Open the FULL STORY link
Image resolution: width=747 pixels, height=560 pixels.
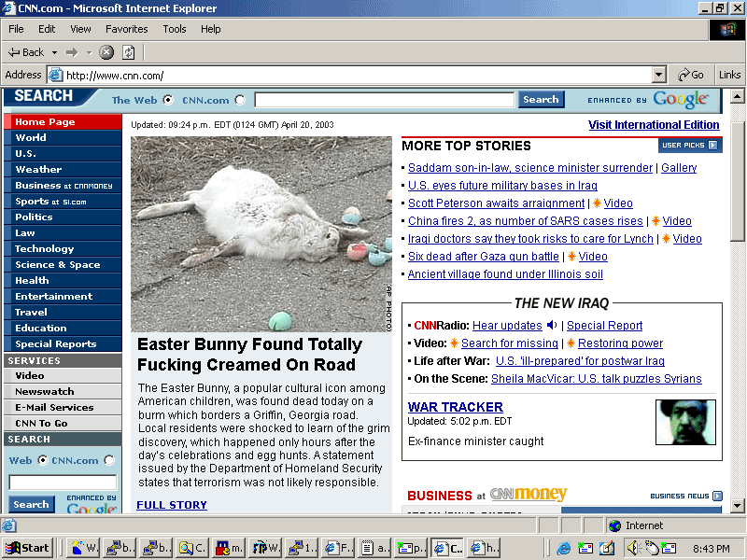click(172, 505)
